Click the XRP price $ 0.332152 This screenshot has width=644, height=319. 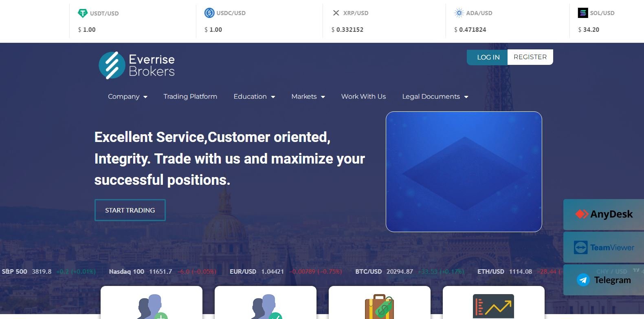coord(347,30)
